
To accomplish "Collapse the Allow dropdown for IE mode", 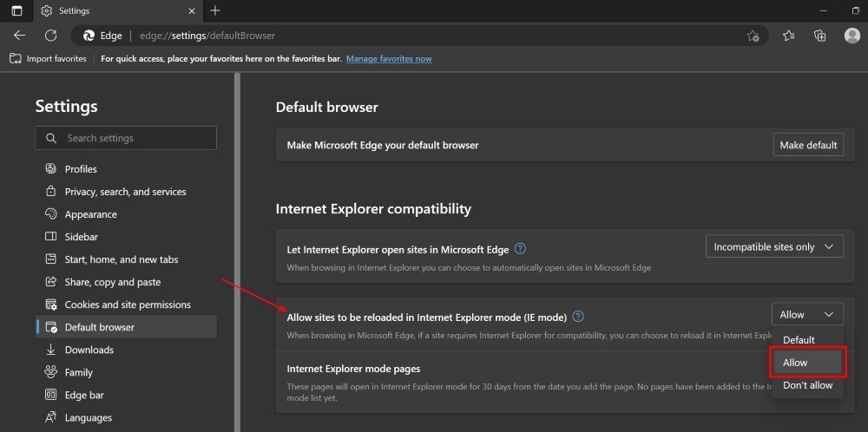I will (807, 314).
